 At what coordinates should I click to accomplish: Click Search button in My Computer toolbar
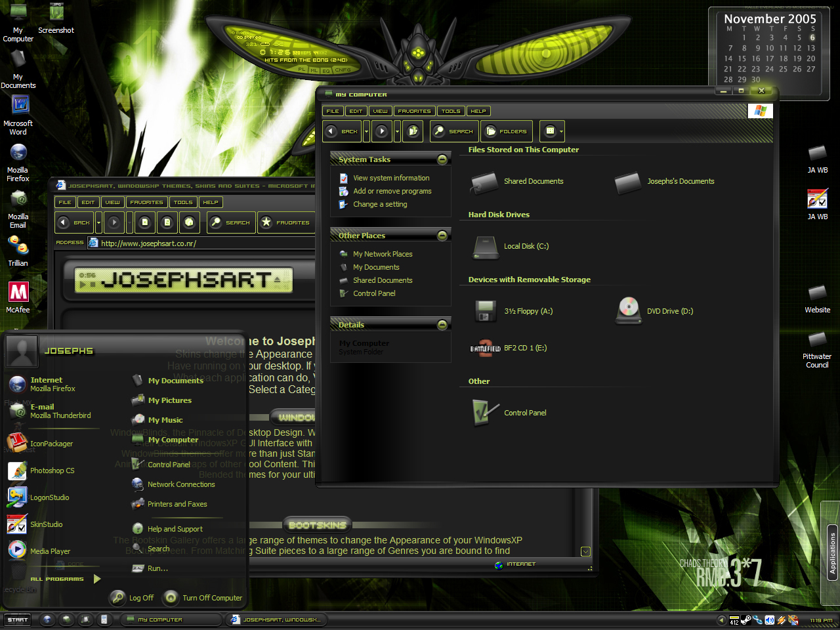tap(454, 131)
